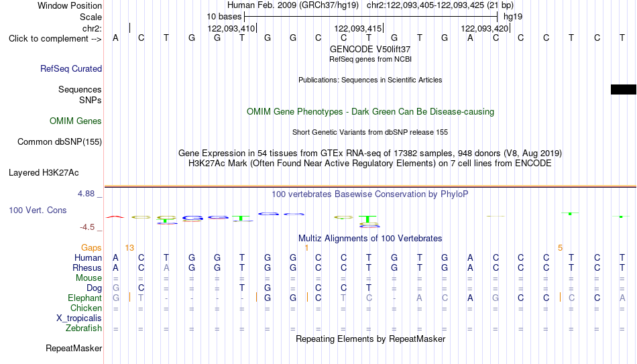Click the Common dbSNP(155) track label

click(60, 142)
